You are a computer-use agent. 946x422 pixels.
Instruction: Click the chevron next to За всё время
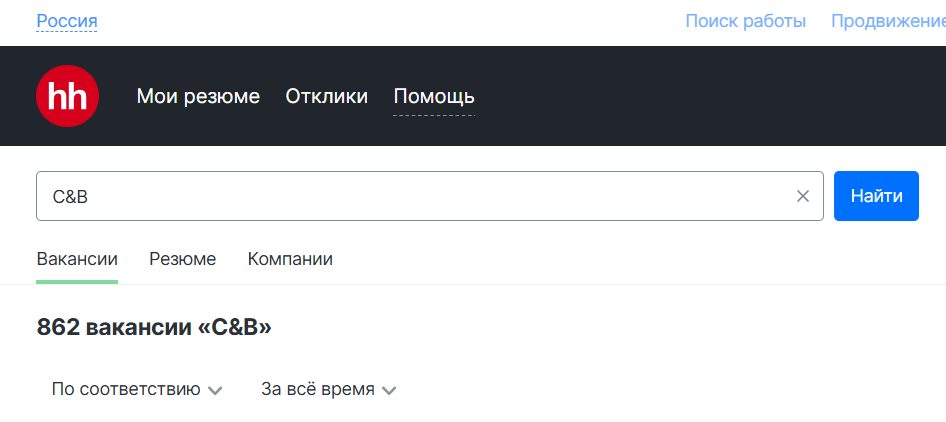pyautogui.click(x=389, y=391)
